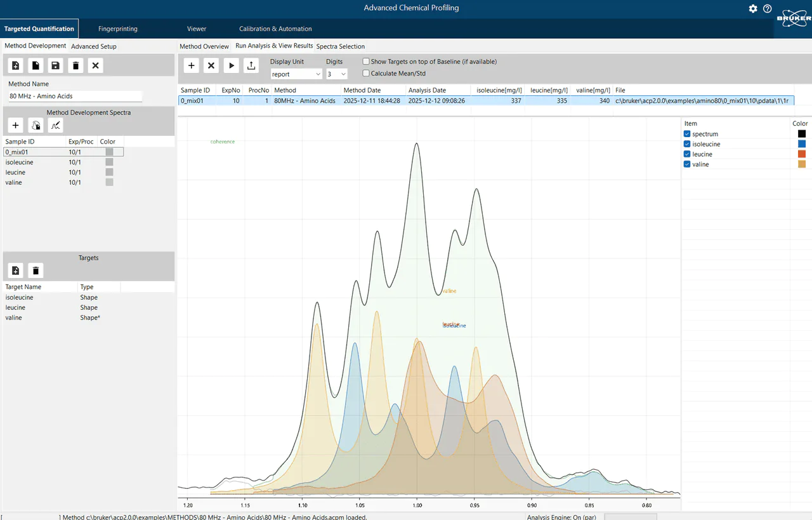Add an analysis sample with the plus button
812x520 pixels.
pyautogui.click(x=192, y=65)
